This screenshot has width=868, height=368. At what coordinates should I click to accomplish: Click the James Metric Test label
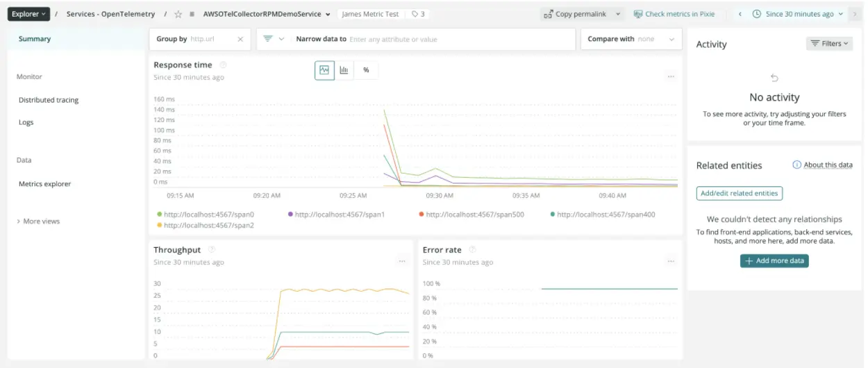(370, 14)
